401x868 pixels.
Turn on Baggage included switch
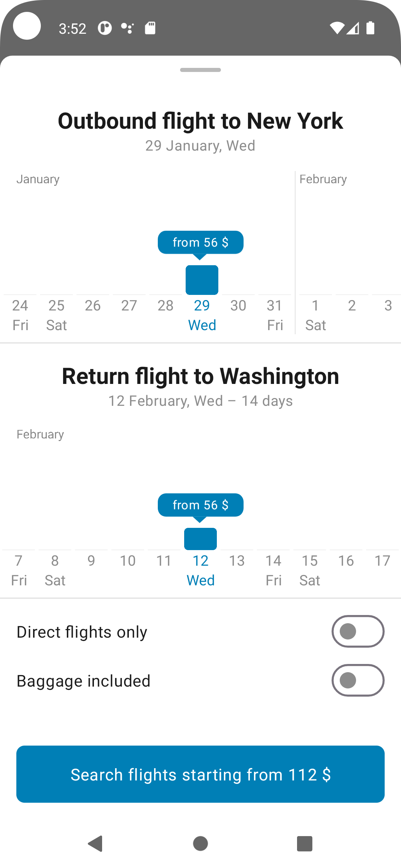(358, 680)
